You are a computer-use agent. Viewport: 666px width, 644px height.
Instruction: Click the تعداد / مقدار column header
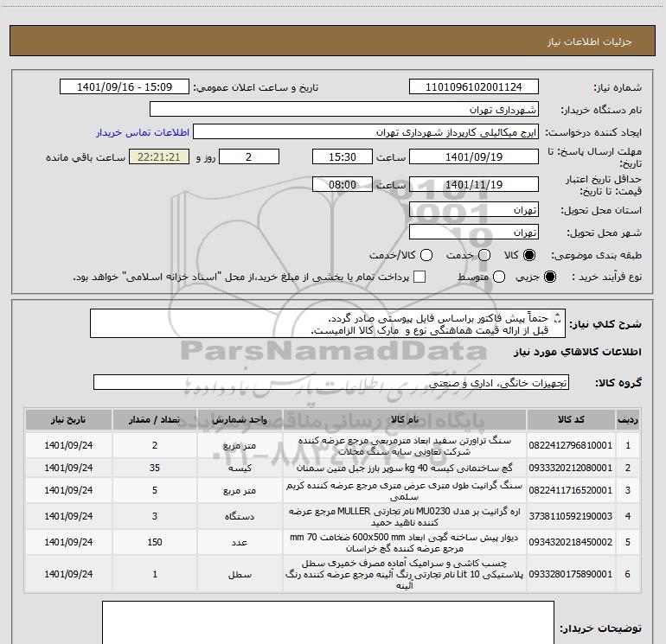155,419
